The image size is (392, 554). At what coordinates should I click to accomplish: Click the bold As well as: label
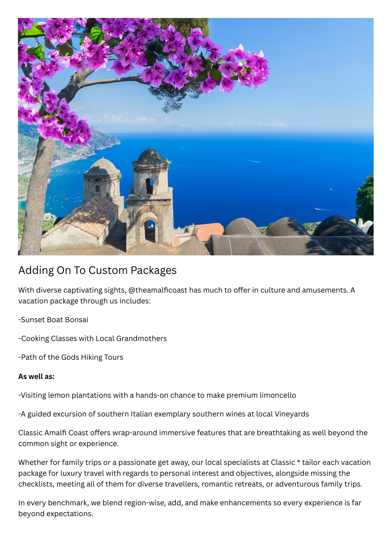tap(36, 376)
